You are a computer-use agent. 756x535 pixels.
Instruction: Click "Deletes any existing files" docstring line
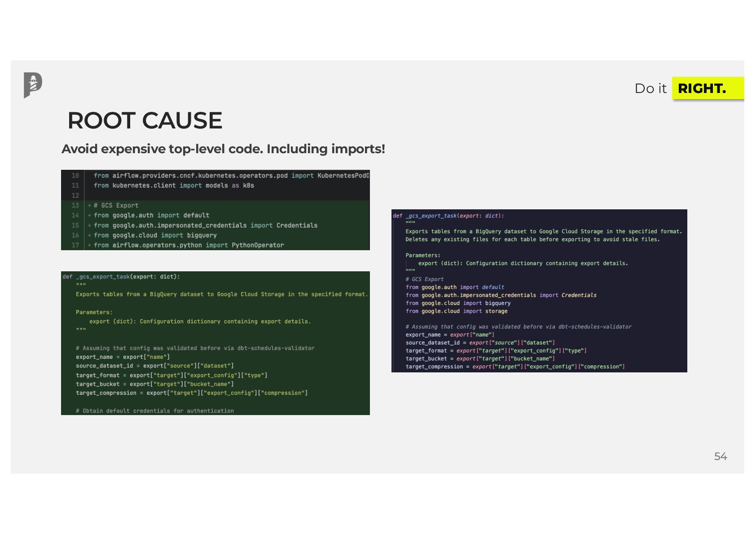[533, 239]
